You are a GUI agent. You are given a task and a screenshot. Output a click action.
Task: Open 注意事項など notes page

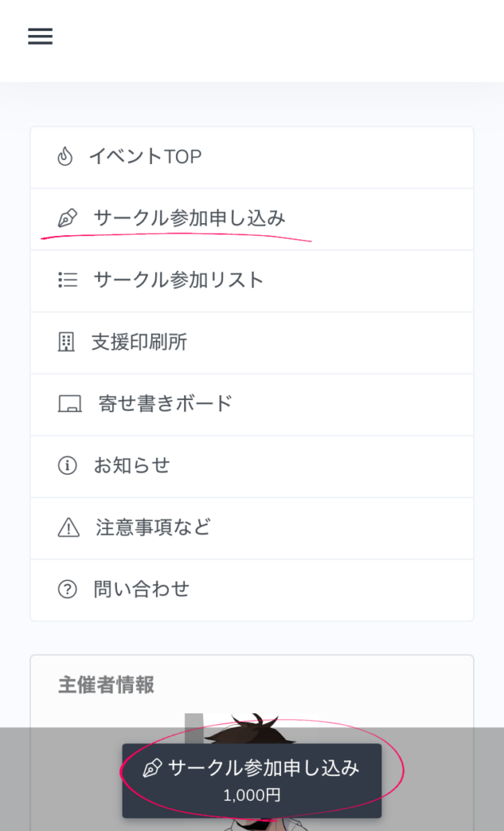153,527
